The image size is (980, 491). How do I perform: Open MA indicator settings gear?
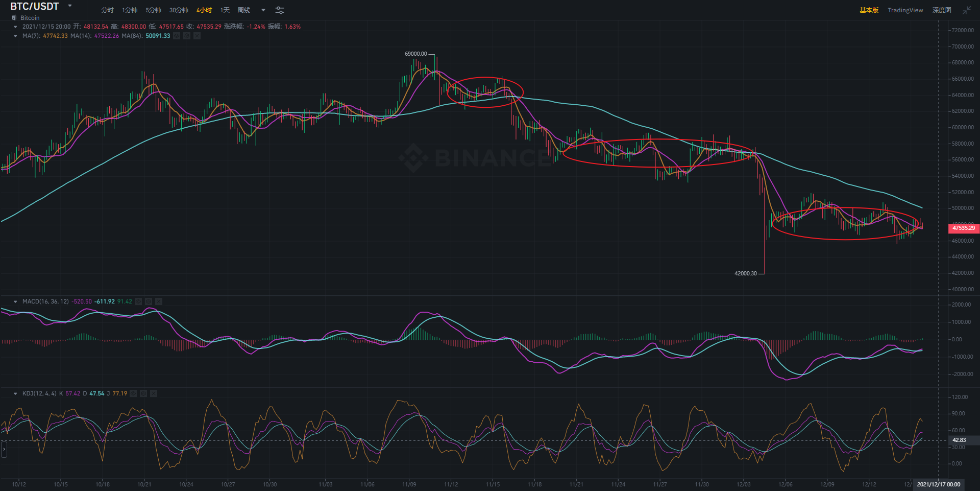click(187, 36)
